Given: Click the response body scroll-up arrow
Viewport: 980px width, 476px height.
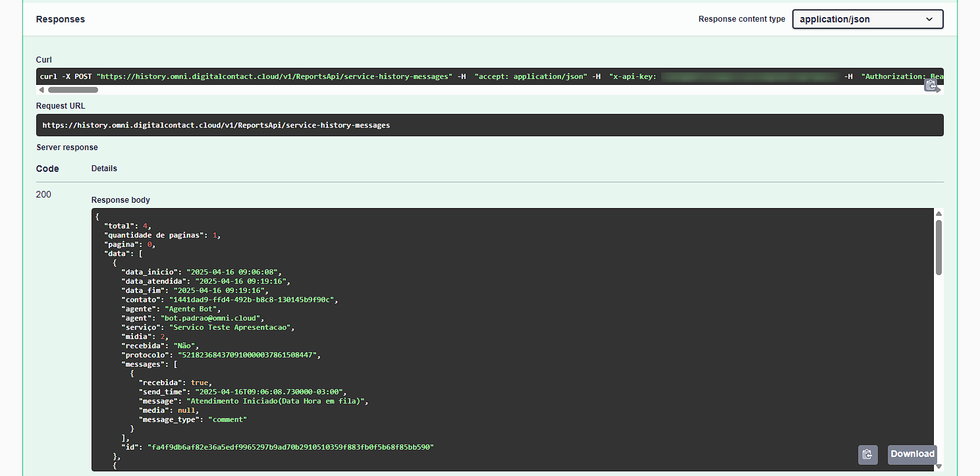Looking at the screenshot, I should [x=939, y=213].
